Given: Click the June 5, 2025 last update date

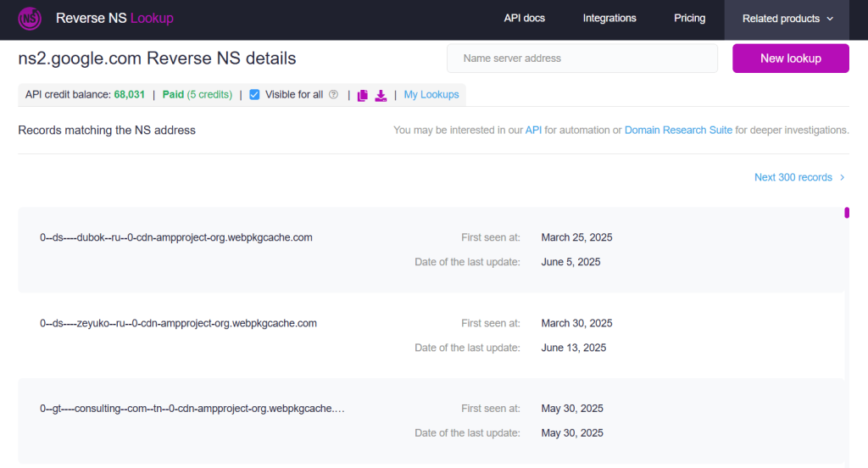Looking at the screenshot, I should (570, 262).
